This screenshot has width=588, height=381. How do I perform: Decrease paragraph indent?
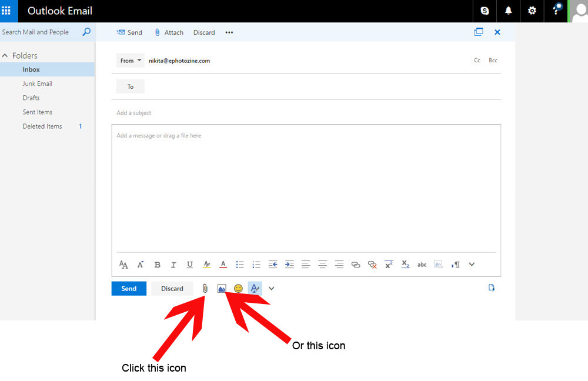(273, 265)
